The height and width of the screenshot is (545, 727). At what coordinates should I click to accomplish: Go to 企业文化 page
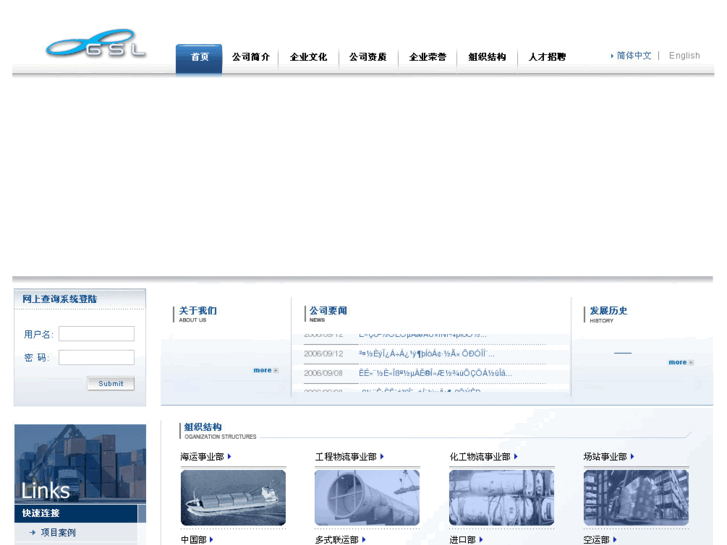point(308,57)
